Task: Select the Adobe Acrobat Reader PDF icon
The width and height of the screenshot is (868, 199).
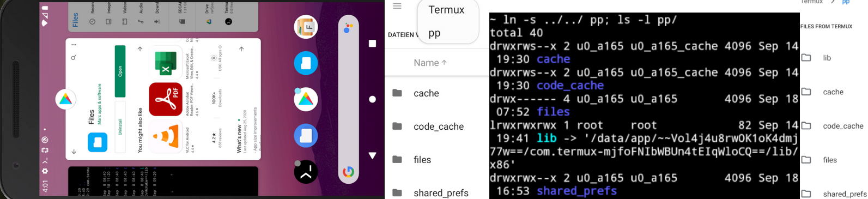Action: 166,99
